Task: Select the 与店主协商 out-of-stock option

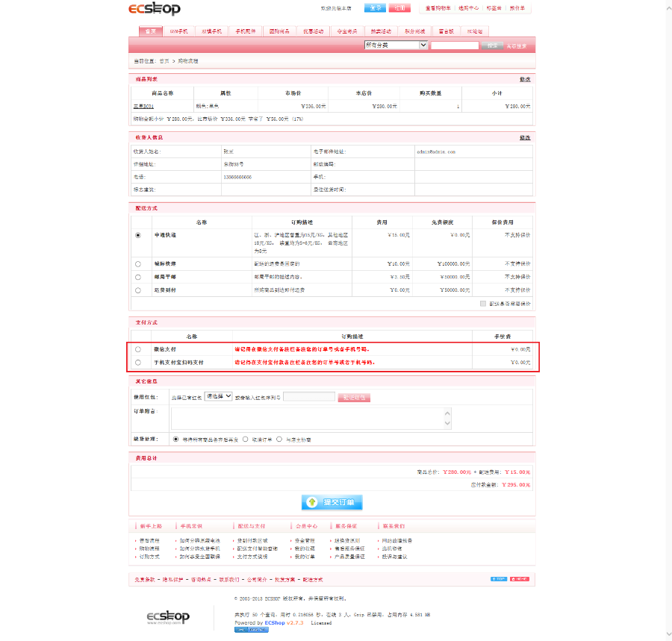Action: pyautogui.click(x=279, y=440)
